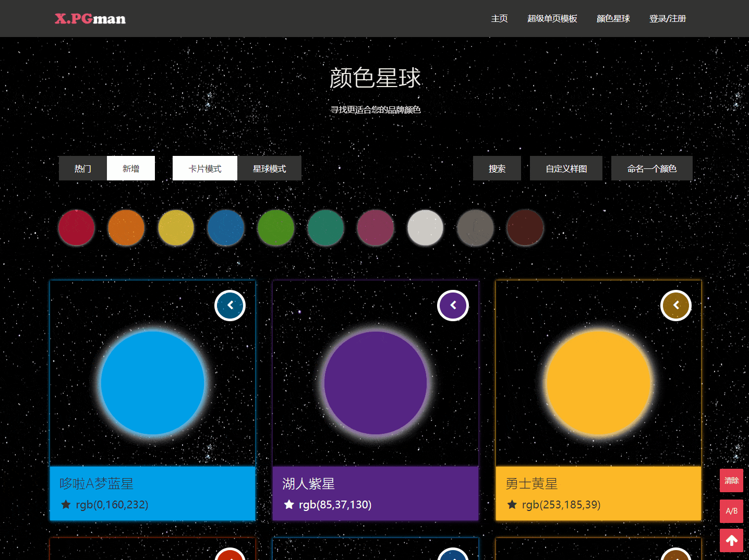Viewport: 749px width, 560px height.
Task: Click the chevron icon on 湖人紫星 card
Action: click(453, 305)
